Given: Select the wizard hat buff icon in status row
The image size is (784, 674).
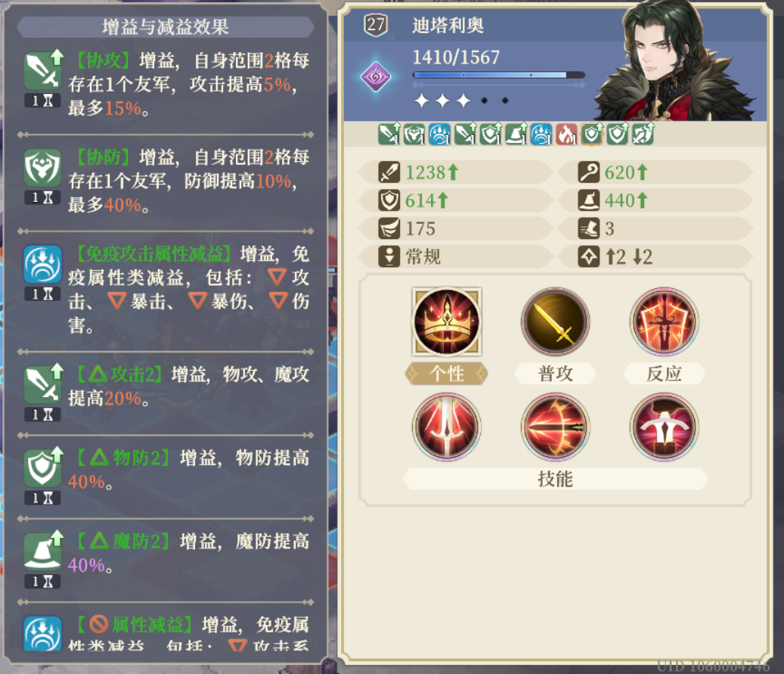Looking at the screenshot, I should (516, 134).
